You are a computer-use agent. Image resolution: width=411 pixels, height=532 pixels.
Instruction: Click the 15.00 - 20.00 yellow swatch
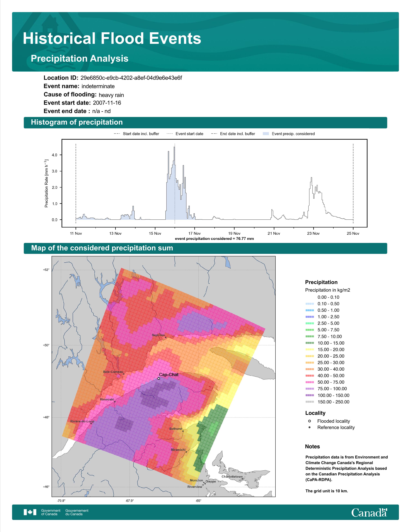click(x=310, y=350)
